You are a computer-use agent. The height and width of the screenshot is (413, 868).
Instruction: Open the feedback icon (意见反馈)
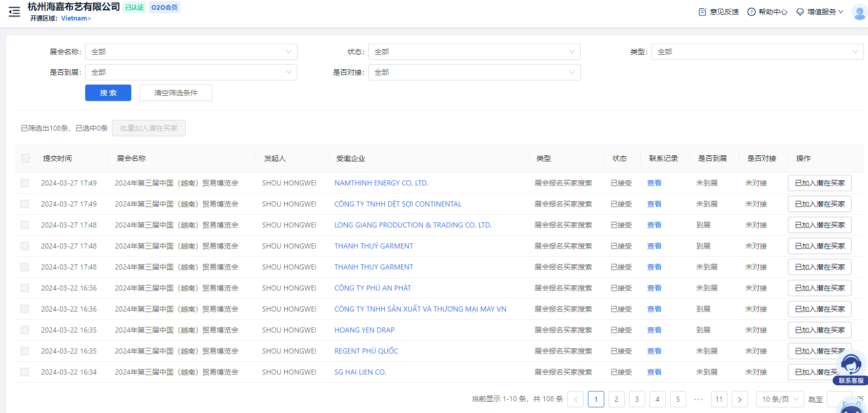click(702, 12)
